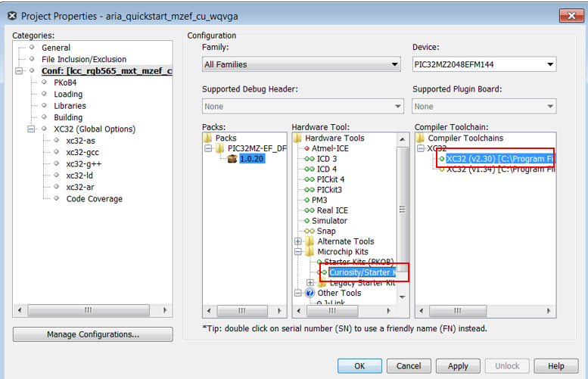Click the XC32 v2.30 green status dot

(x=442, y=159)
